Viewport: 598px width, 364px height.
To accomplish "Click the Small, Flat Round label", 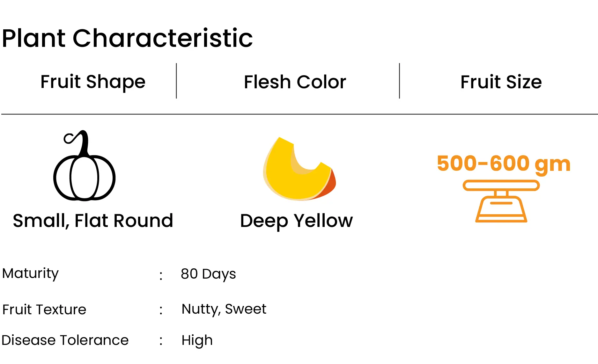I will coord(93,221).
